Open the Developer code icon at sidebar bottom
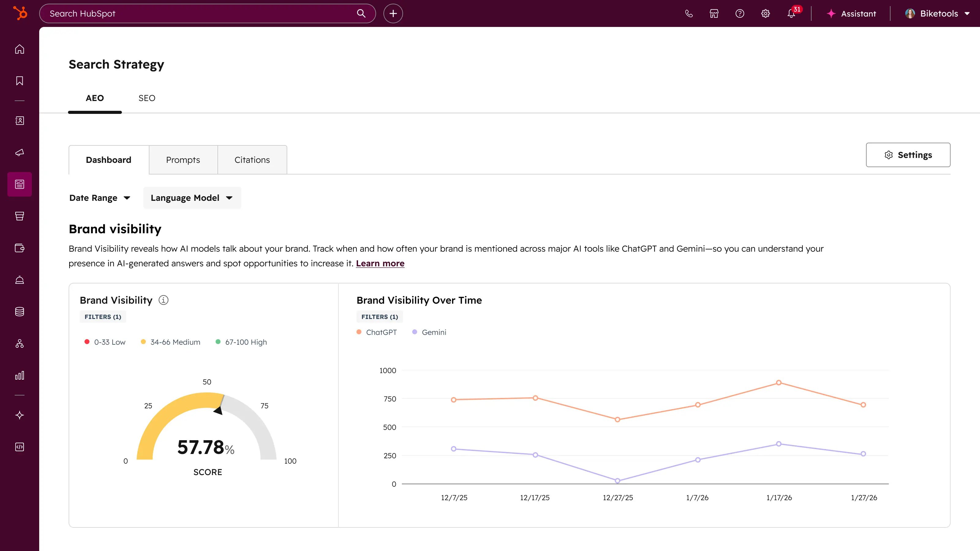980x551 pixels. 19,447
